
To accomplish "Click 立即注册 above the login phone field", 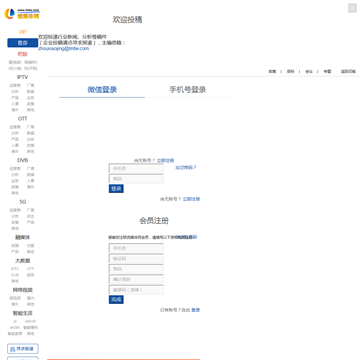I will 165,160.
